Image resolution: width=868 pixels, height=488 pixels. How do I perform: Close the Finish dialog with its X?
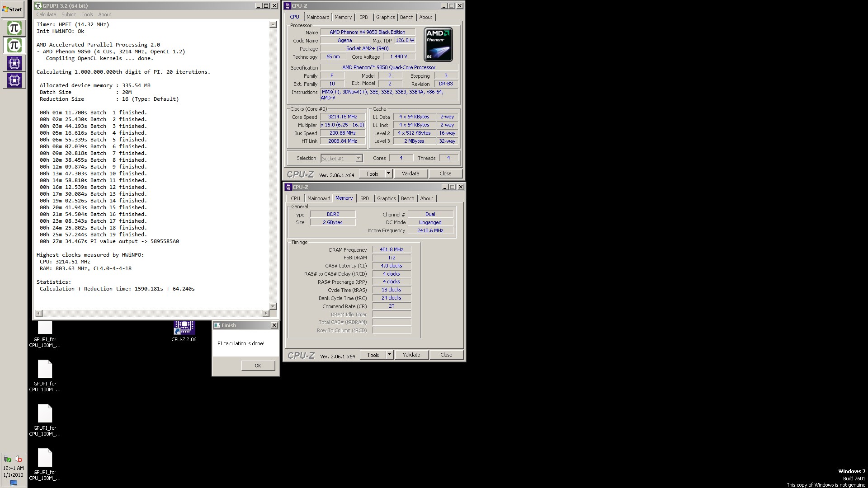pyautogui.click(x=274, y=325)
